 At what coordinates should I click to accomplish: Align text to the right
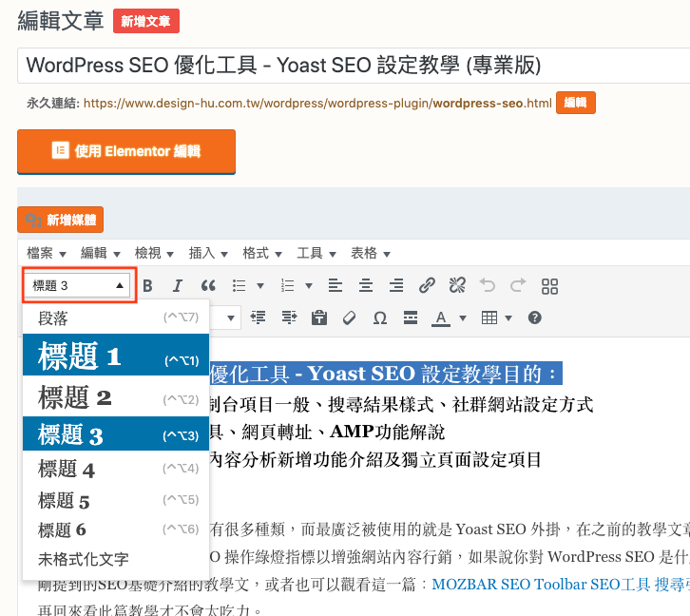click(x=396, y=286)
